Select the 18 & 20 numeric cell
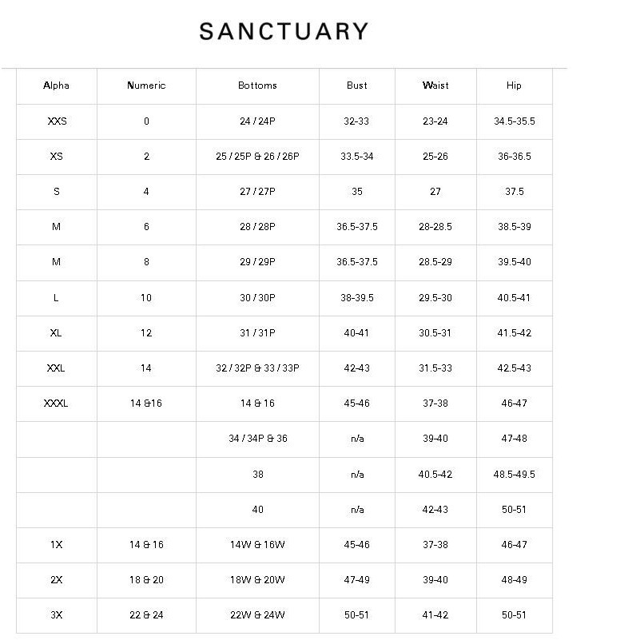The width and height of the screenshot is (644, 644). click(x=146, y=580)
